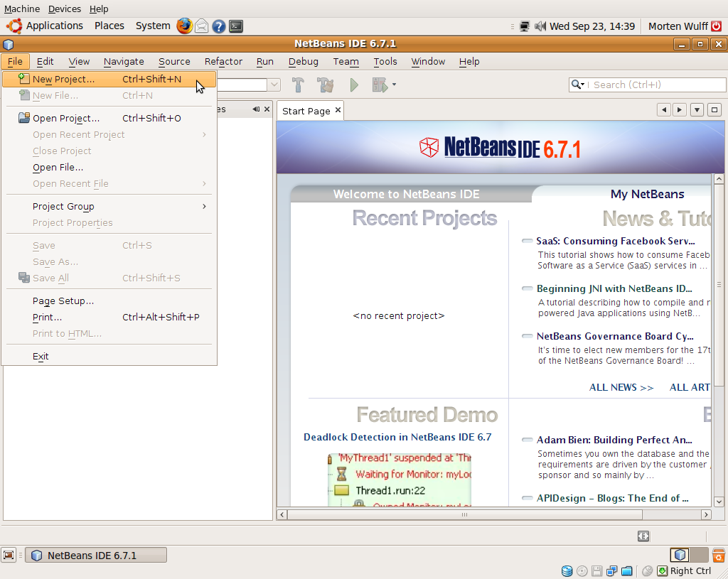
Task: Open the debug button dropdown arrow
Action: [x=394, y=85]
